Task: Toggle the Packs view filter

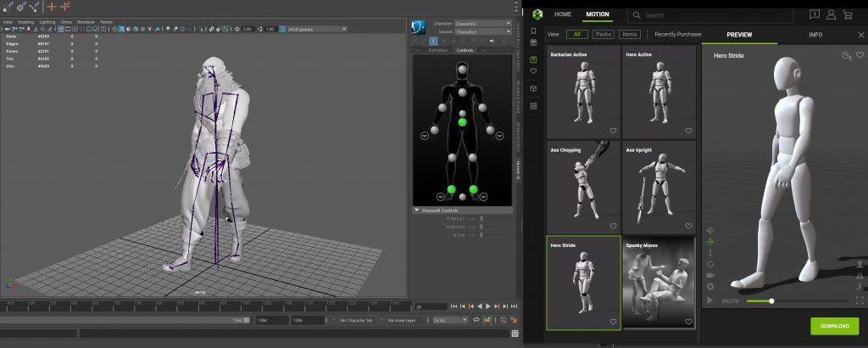Action: [603, 35]
